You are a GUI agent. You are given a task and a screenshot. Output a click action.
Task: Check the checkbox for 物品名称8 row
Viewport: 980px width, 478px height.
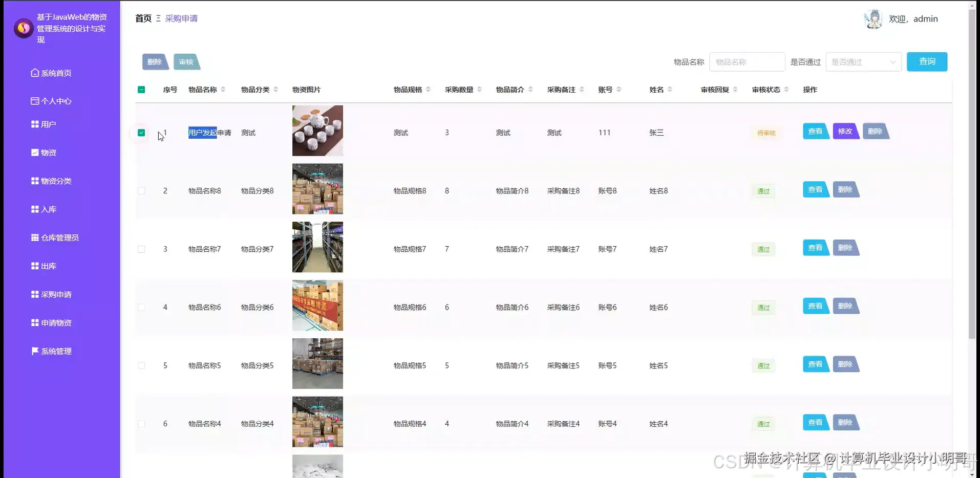(141, 191)
